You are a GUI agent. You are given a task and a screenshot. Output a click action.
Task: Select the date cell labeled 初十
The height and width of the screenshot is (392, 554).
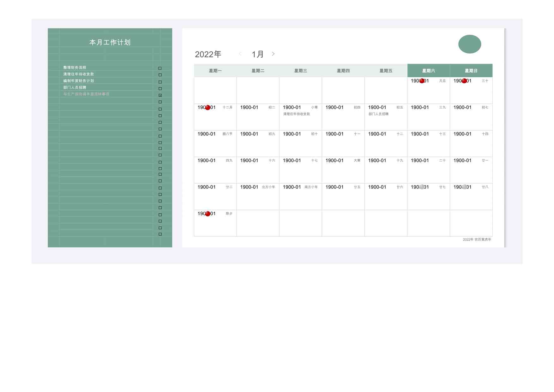(300, 143)
